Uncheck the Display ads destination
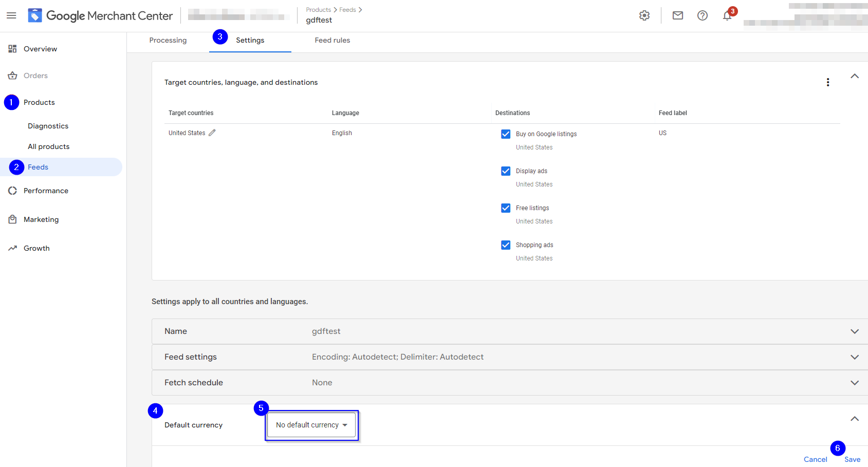The height and width of the screenshot is (467, 868). (506, 171)
